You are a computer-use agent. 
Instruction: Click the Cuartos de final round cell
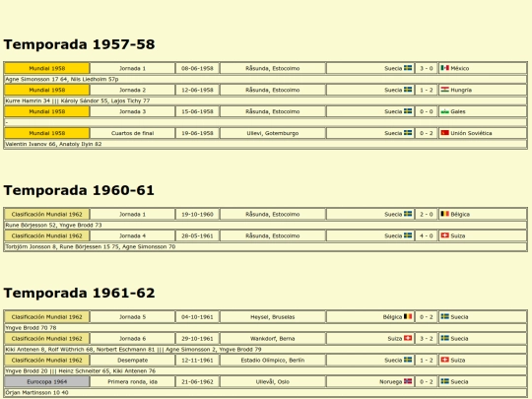(132, 133)
